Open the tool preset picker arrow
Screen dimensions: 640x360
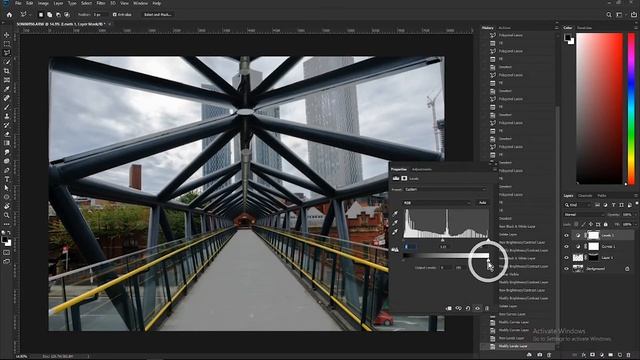30,15
